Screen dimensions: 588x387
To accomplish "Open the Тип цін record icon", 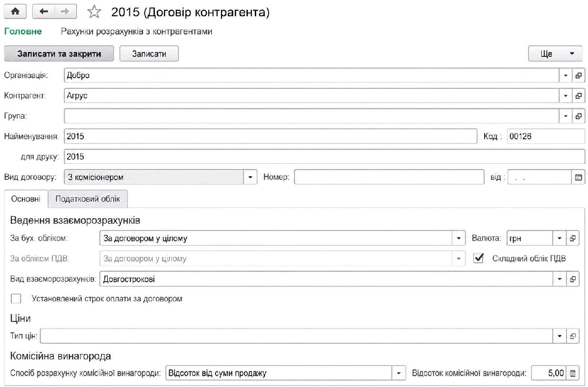I will point(572,336).
